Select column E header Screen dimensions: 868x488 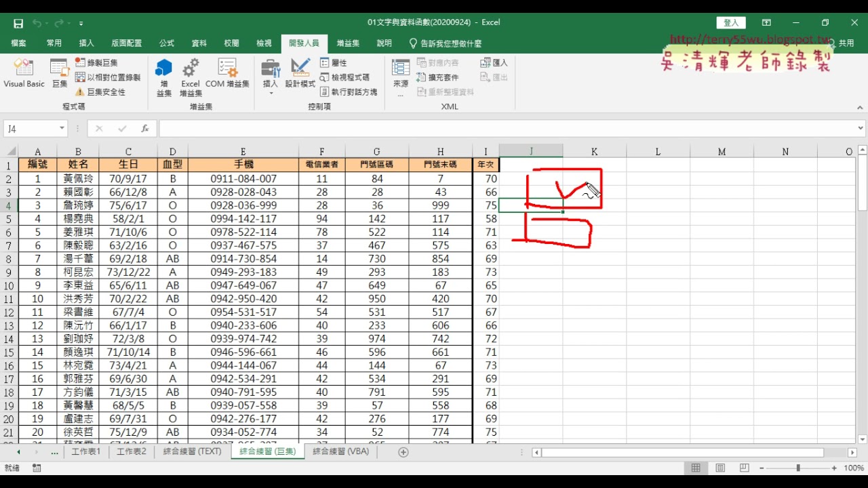243,152
